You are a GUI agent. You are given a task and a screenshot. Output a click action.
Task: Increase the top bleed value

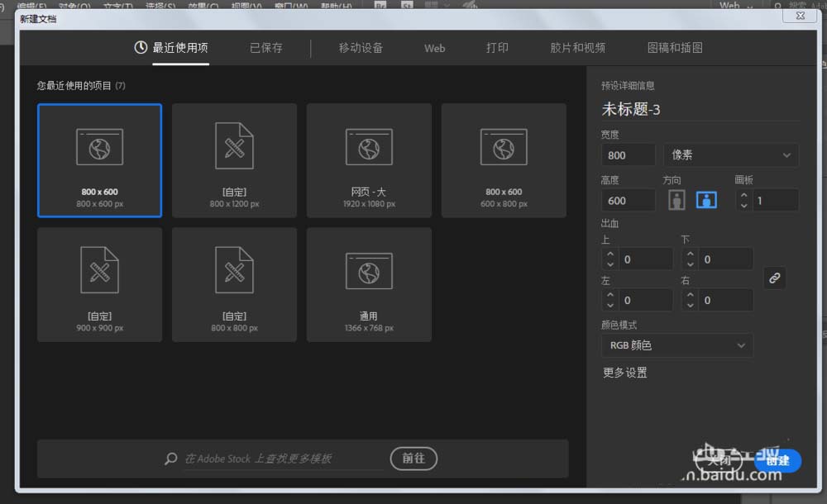[610, 254]
